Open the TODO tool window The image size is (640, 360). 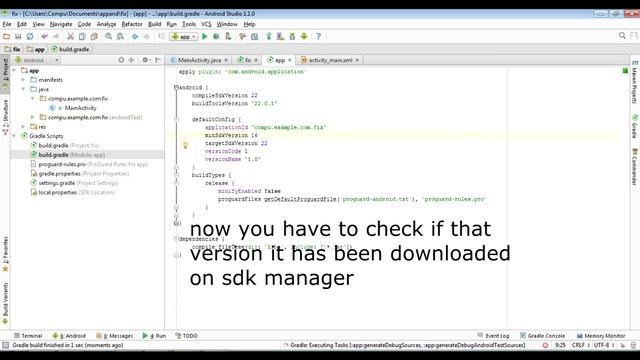click(187, 336)
